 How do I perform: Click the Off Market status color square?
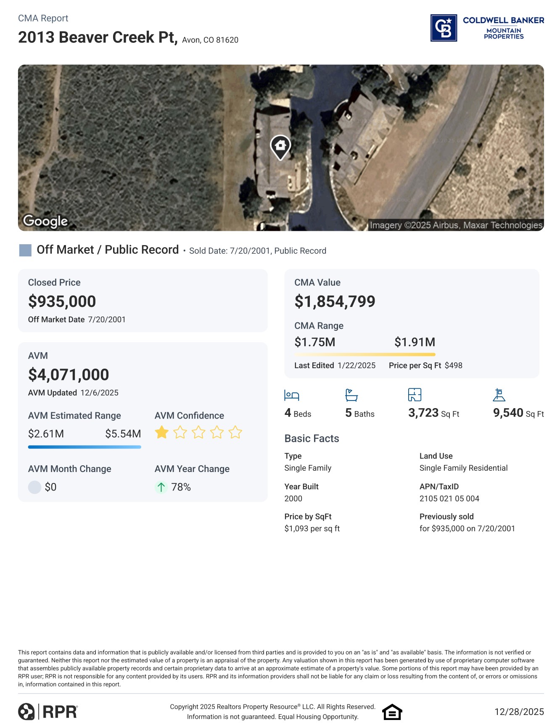(x=26, y=250)
